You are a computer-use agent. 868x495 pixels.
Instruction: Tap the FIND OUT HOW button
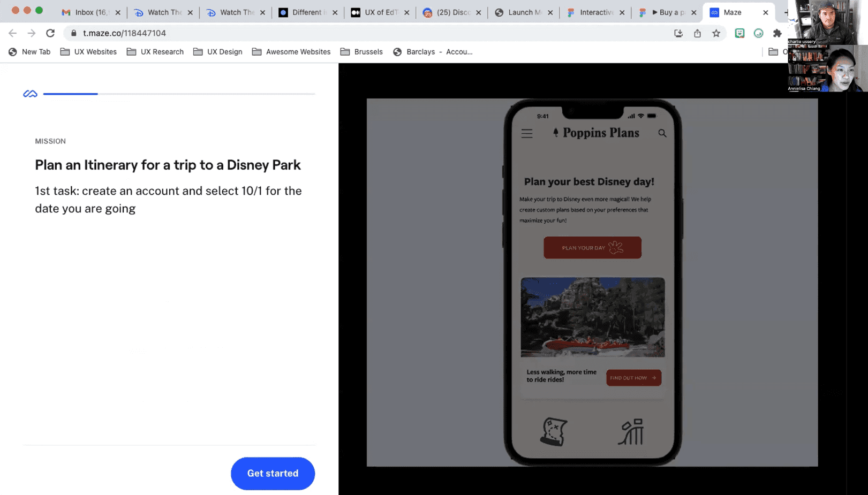click(633, 378)
